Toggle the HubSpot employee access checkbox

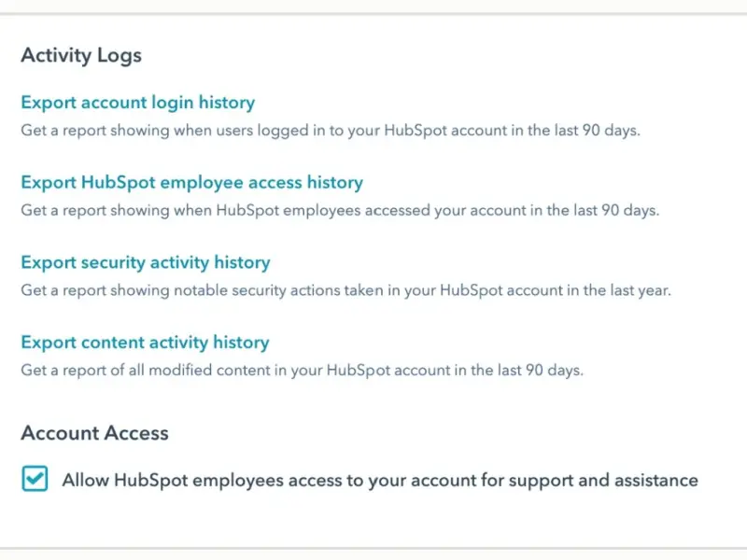point(35,480)
